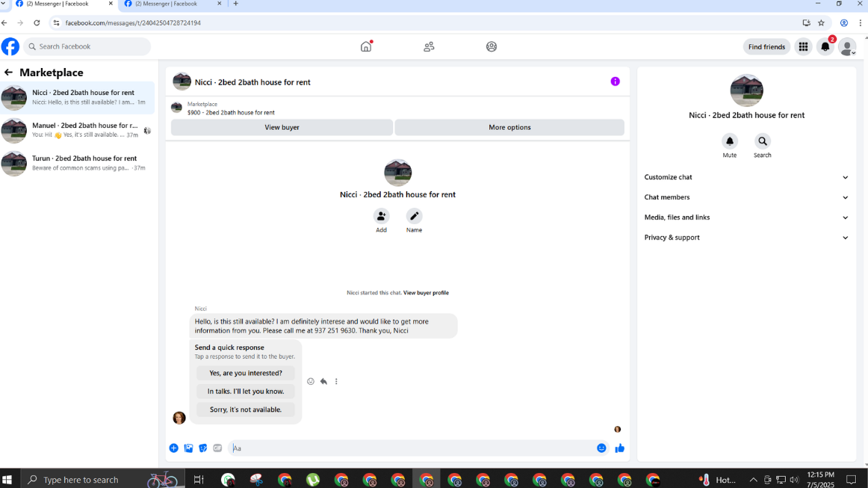Click the Windows Start button

(x=7, y=479)
